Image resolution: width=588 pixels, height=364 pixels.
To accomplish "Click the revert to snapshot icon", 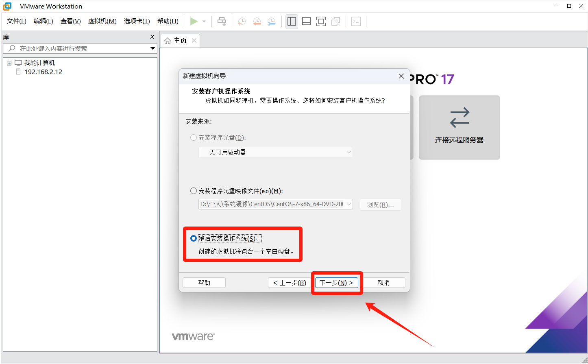I will pos(257,22).
